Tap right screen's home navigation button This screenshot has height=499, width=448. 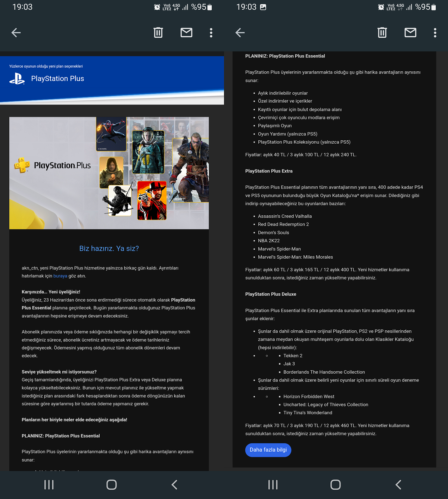point(336,485)
